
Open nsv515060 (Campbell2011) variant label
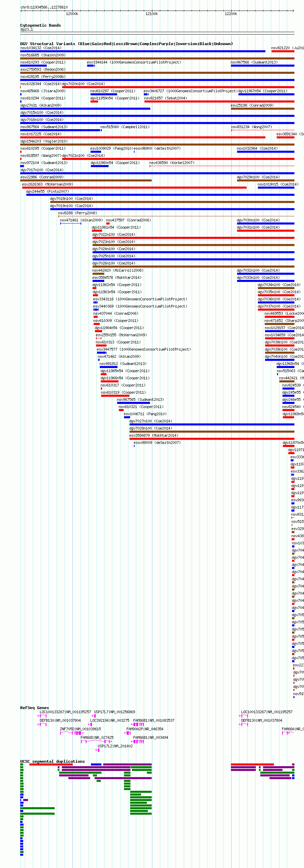pos(125,127)
